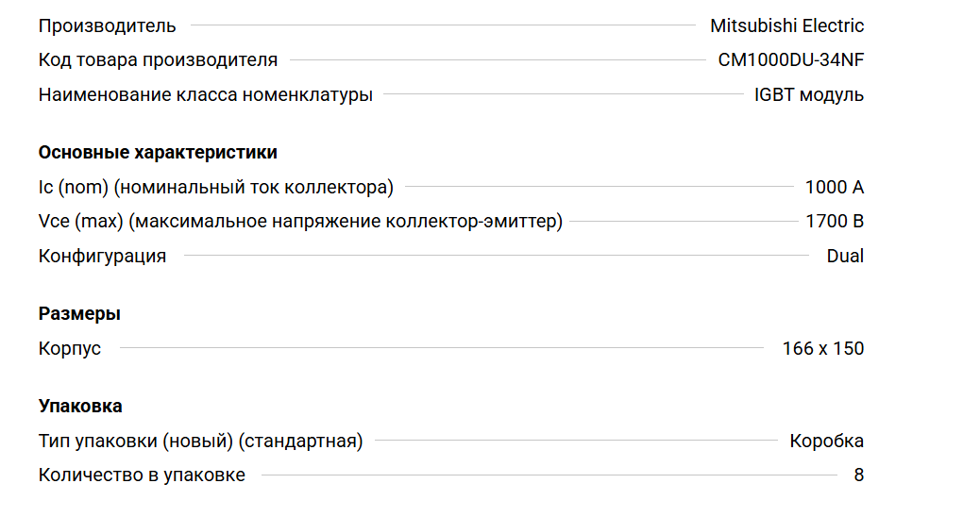This screenshot has width=980, height=517.
Task: Click the 1000 А current value
Action: 835,188
